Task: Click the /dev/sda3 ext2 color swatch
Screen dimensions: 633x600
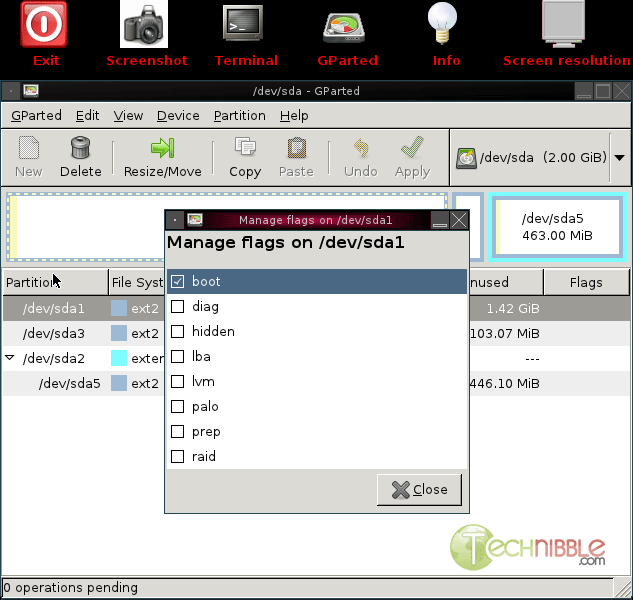Action: 119,333
